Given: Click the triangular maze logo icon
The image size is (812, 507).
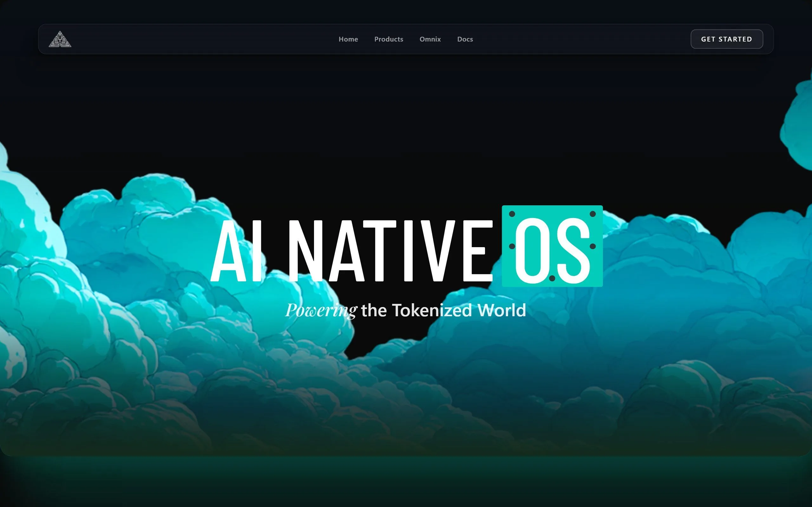Looking at the screenshot, I should coord(60,39).
